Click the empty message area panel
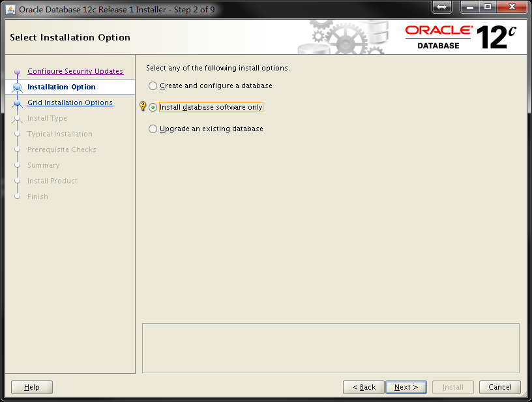 [331, 348]
